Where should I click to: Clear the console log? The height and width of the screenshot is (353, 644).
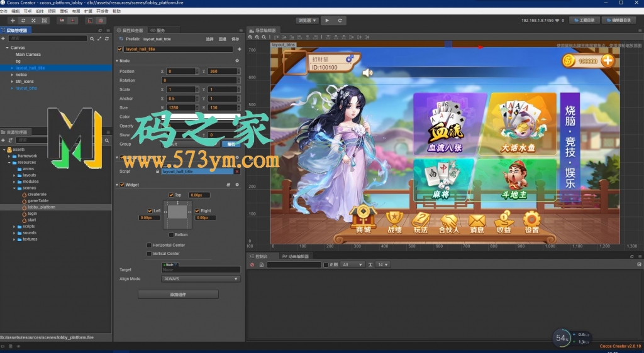click(x=252, y=265)
